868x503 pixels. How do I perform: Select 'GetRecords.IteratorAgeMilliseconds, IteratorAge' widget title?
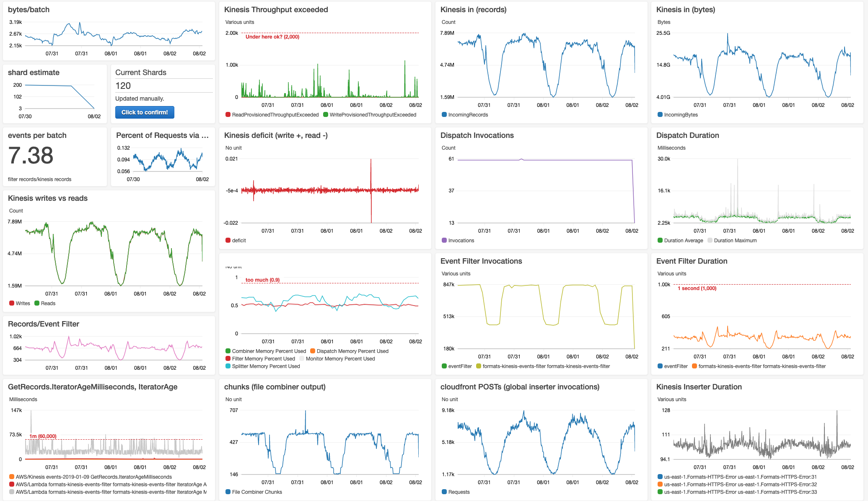point(93,387)
